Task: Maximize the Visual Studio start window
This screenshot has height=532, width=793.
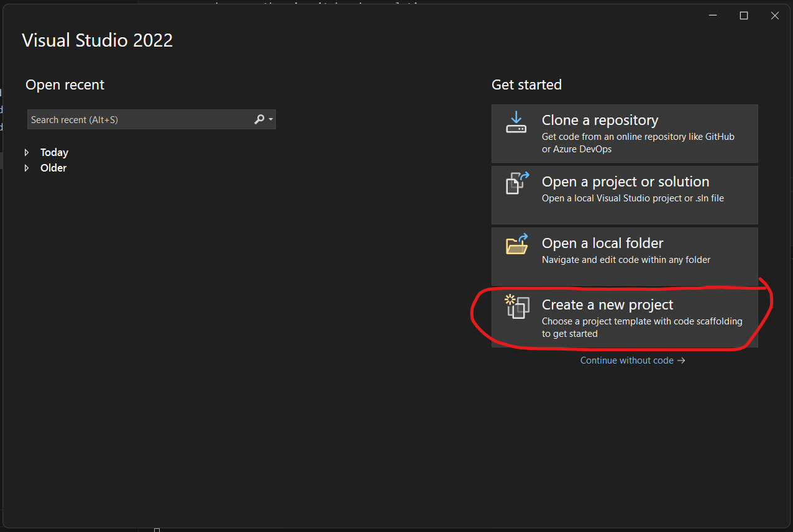Action: [x=744, y=16]
